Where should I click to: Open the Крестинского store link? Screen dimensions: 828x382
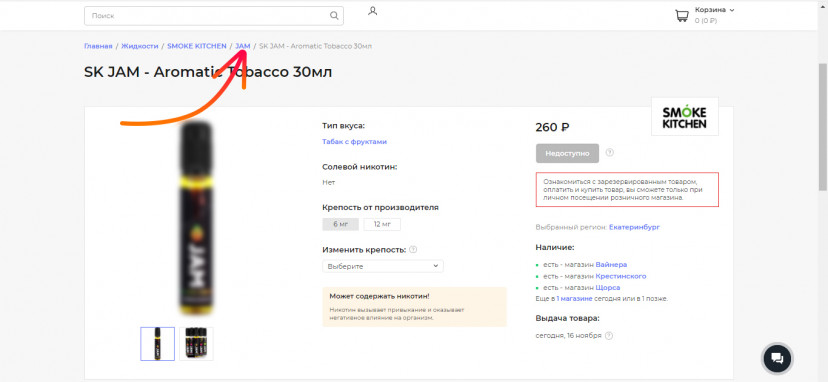point(620,276)
